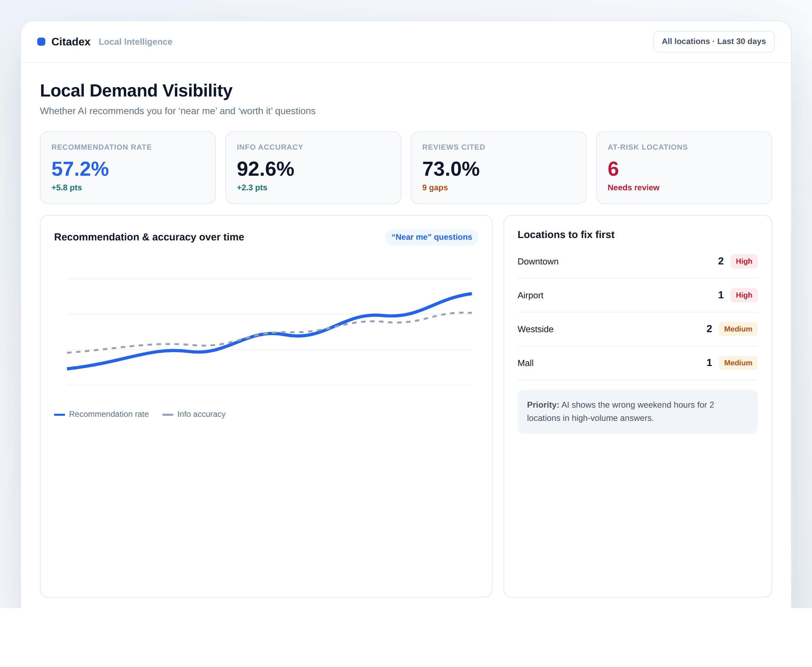Click the +5.8 pts change value
This screenshot has height=667, width=812.
point(66,188)
